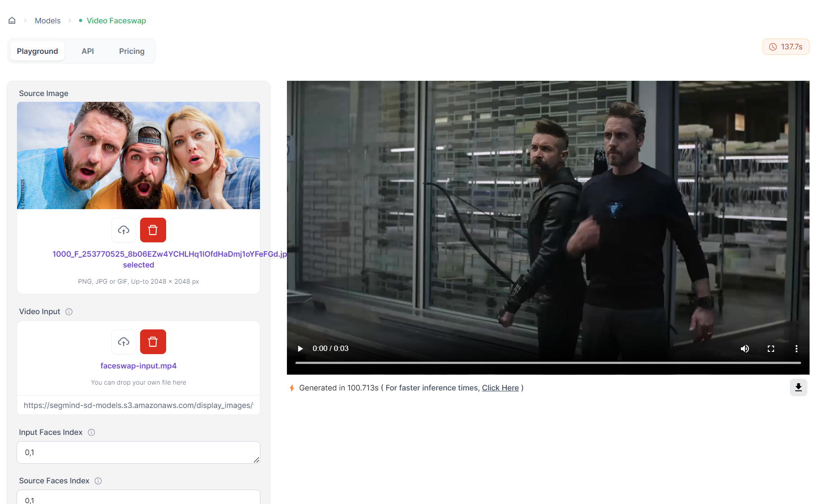Show info about Video Input
819x504 pixels.
point(69,311)
